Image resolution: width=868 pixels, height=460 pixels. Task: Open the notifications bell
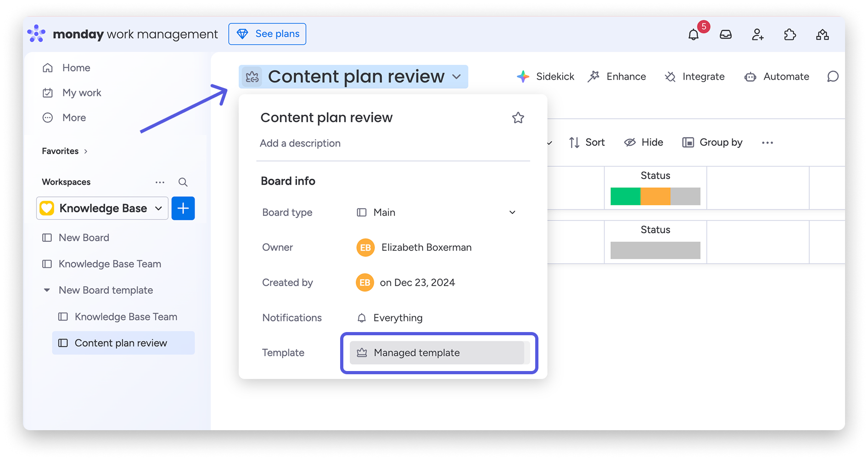click(x=694, y=34)
